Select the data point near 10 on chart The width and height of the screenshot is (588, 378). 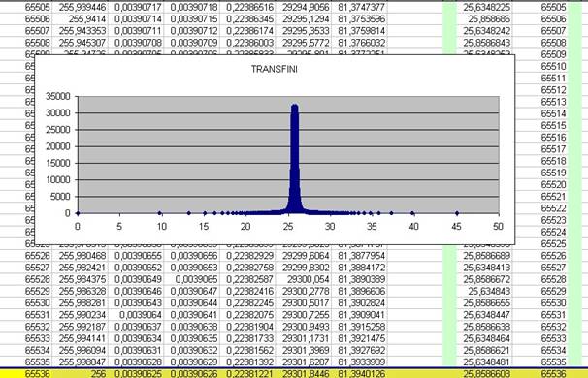click(x=160, y=213)
